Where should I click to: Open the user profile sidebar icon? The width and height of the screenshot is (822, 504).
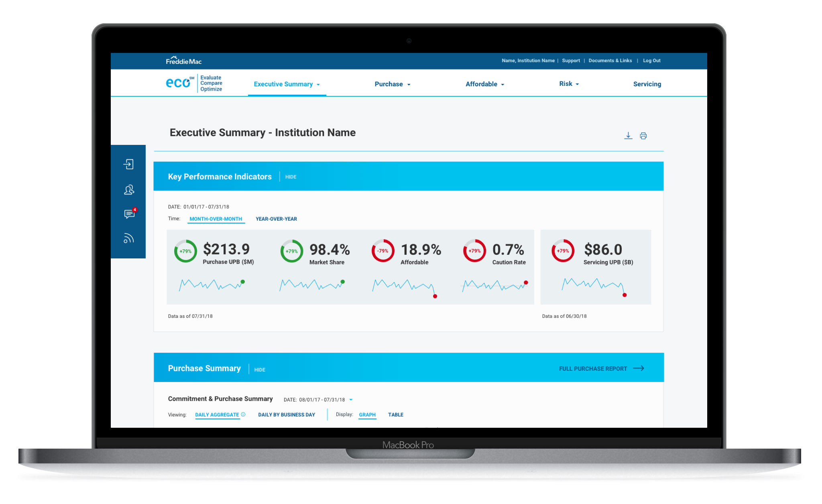129,189
